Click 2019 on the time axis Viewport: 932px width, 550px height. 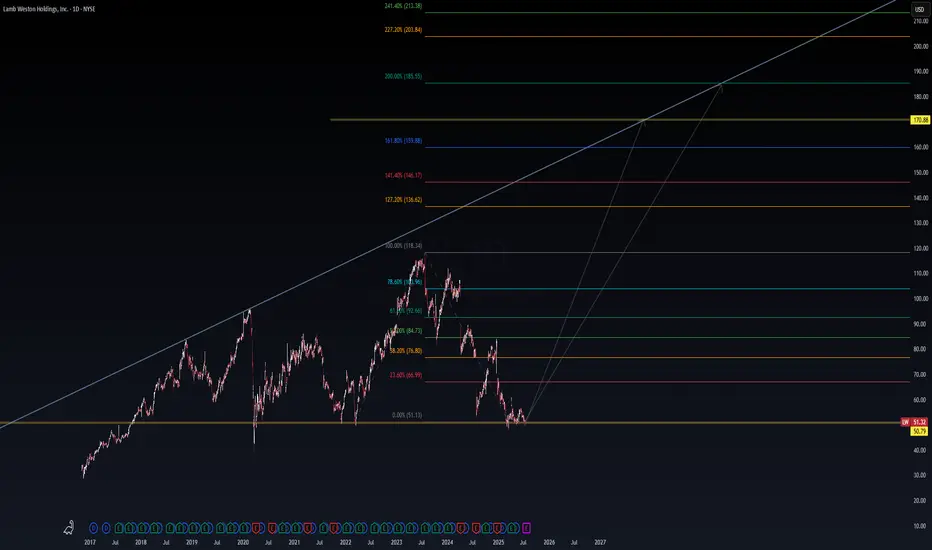point(191,542)
